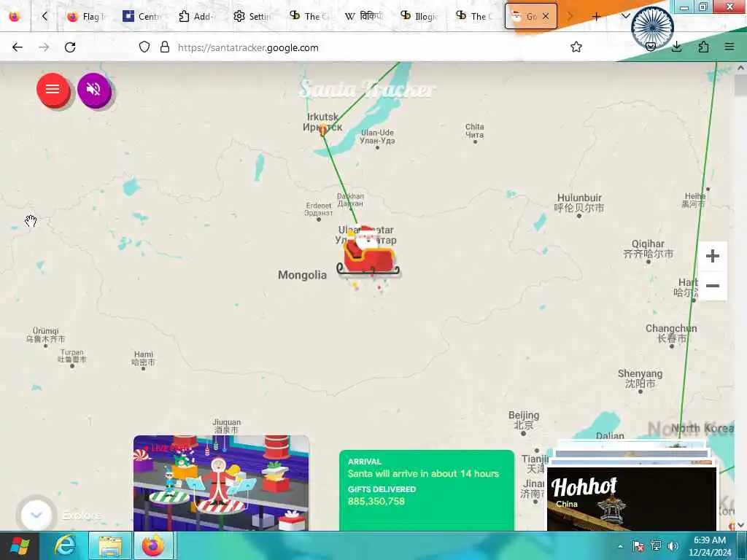Click the Mongolia country label
The height and width of the screenshot is (560, 747).
pos(302,275)
